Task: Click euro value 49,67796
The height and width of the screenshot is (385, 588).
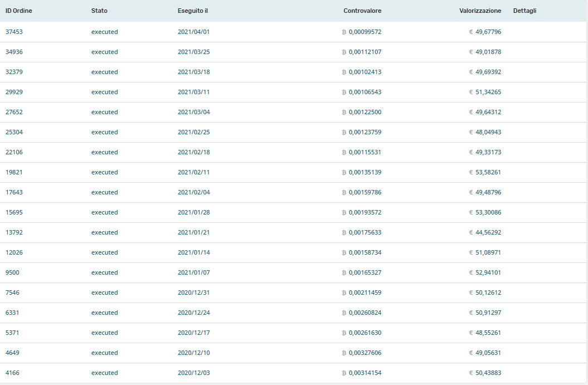Action: point(488,32)
